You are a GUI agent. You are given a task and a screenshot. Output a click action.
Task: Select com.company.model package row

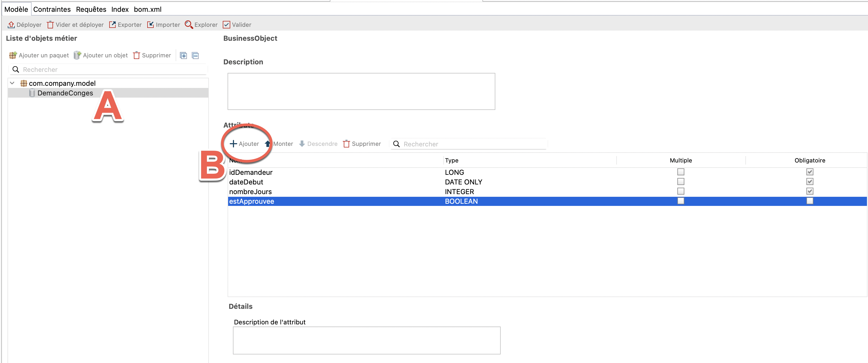(x=108, y=83)
